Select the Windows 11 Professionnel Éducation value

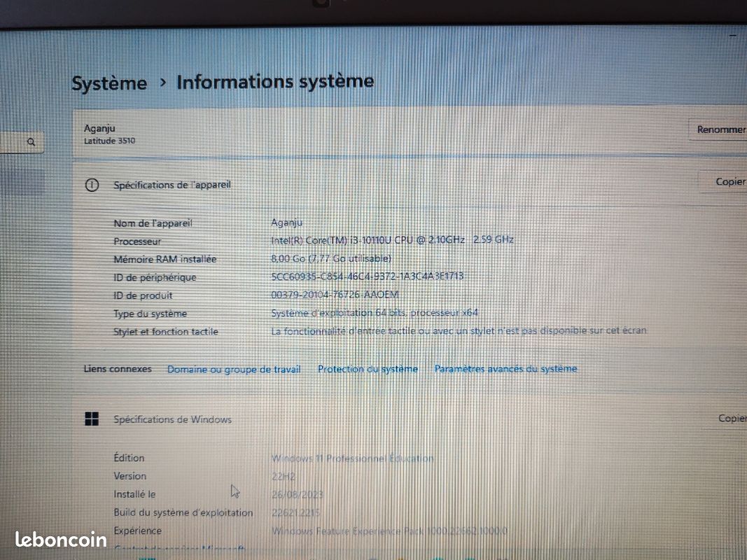click(x=353, y=458)
